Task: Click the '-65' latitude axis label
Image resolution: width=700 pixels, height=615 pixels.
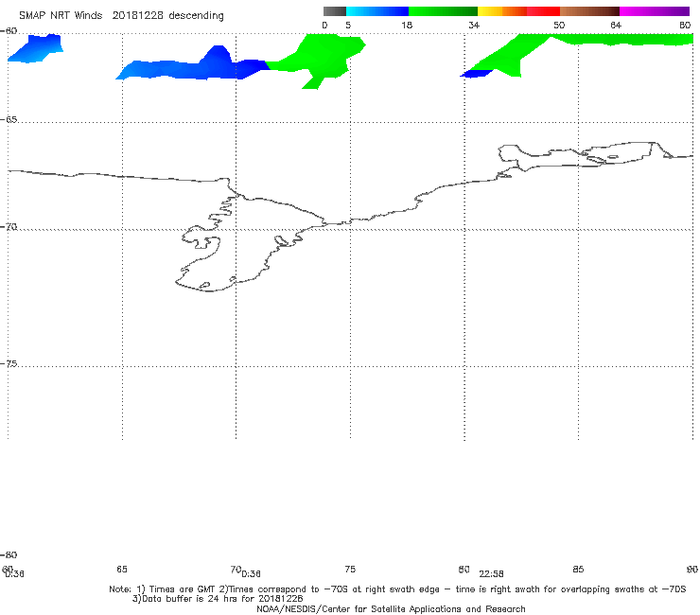Action: [x=9, y=120]
